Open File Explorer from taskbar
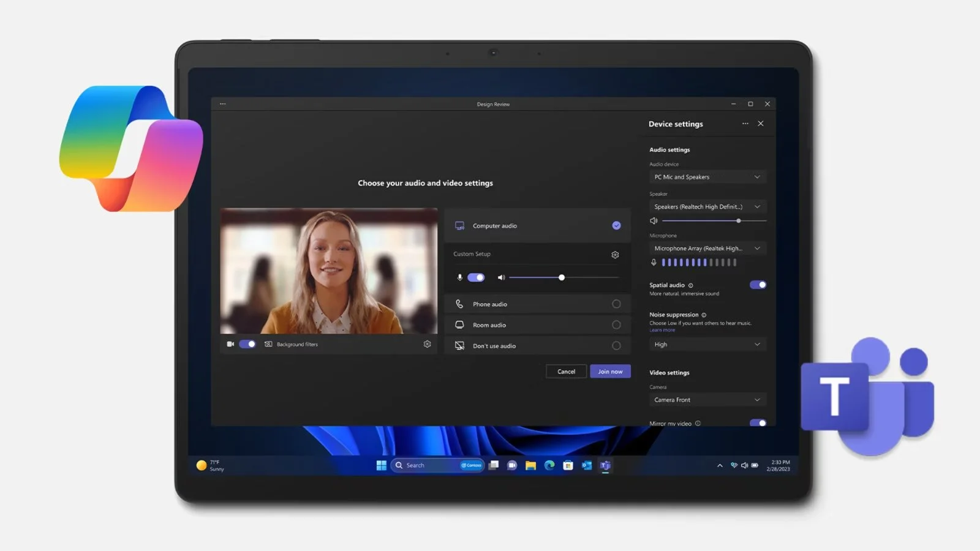The image size is (980, 551). click(530, 465)
